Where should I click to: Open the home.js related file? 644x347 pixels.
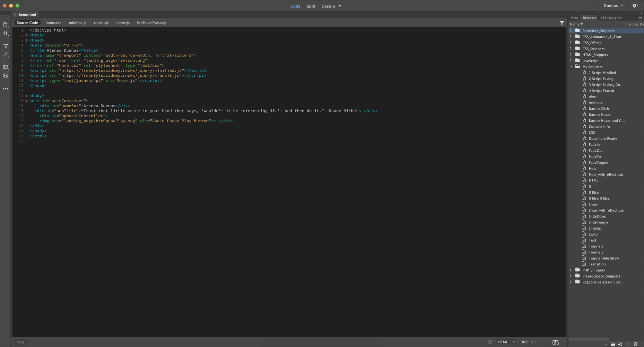pyautogui.click(x=123, y=23)
